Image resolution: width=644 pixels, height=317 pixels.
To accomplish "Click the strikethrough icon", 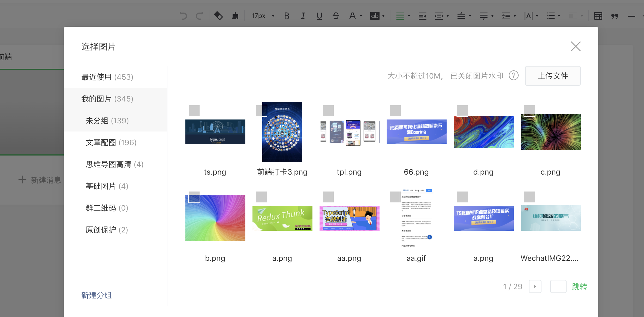I will [x=336, y=16].
